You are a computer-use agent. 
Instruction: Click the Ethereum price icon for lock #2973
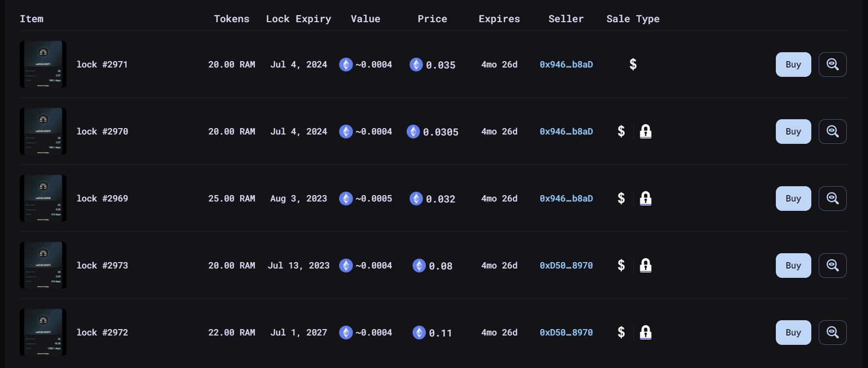pyautogui.click(x=419, y=266)
